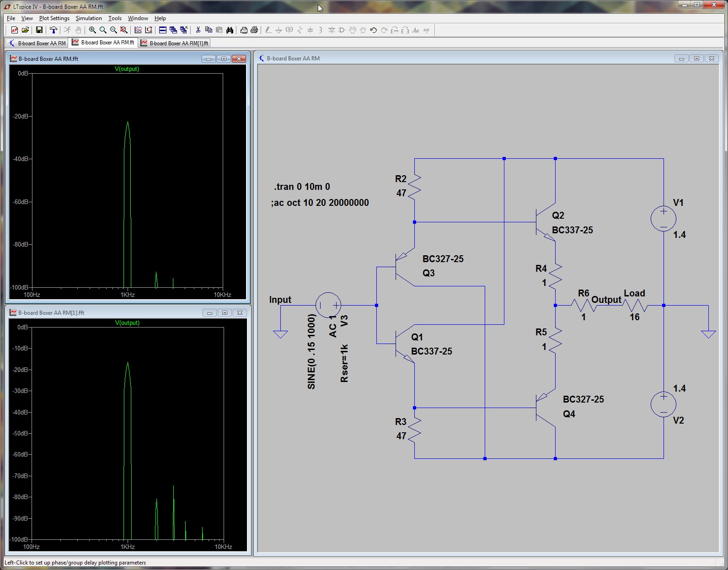Open the Help menu
Screen dimensions: 728x570
[160, 18]
